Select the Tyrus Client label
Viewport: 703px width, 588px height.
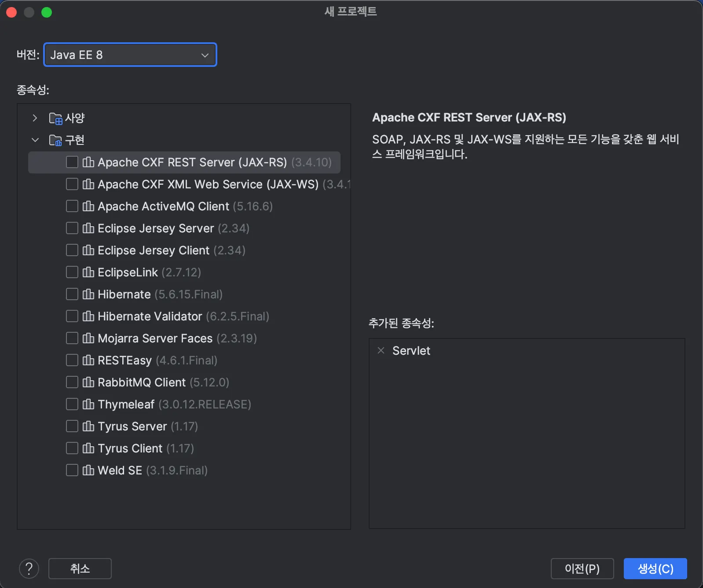pyautogui.click(x=130, y=448)
